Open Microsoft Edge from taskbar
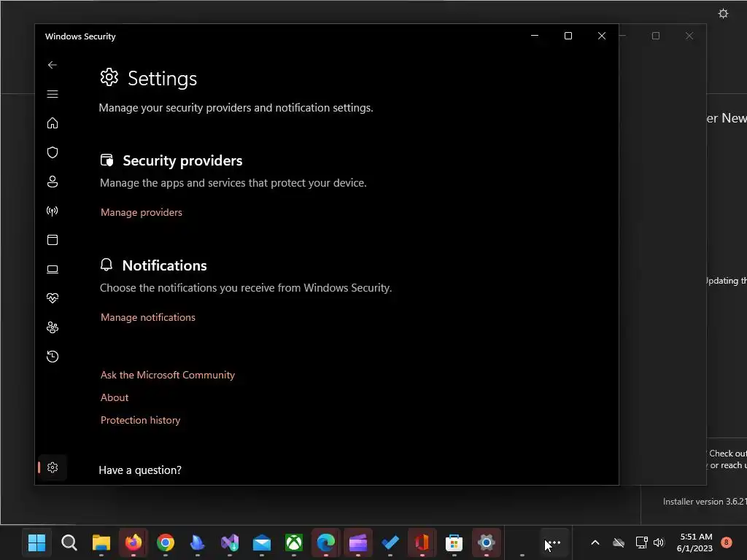747x560 pixels. tap(326, 542)
